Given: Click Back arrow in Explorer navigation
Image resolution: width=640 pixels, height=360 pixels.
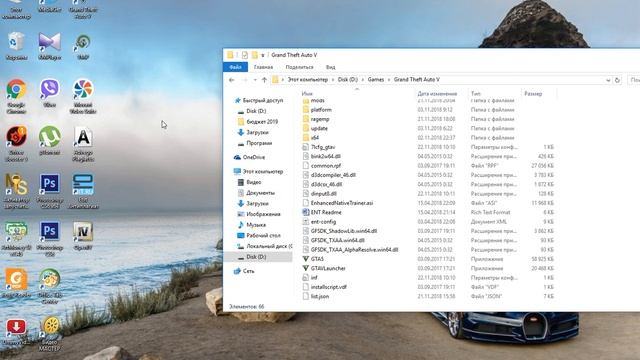Looking at the screenshot, I should [x=232, y=80].
